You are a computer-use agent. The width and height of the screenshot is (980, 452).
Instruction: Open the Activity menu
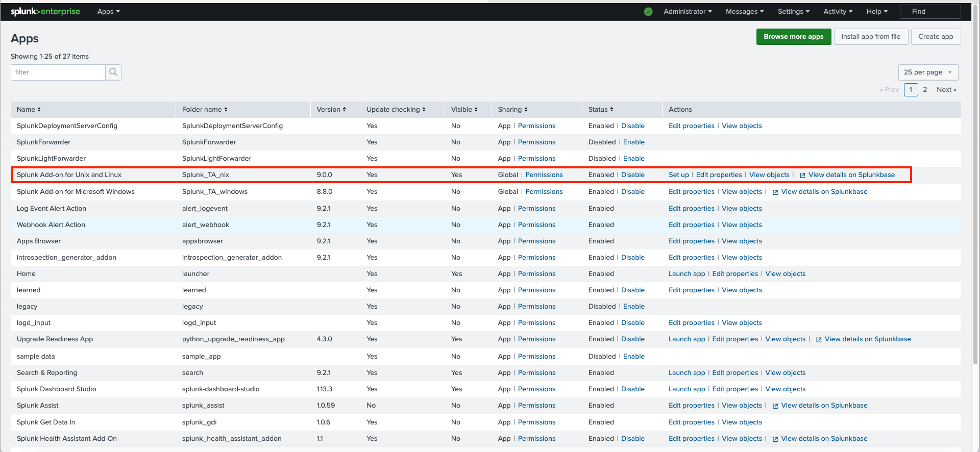pyautogui.click(x=838, y=11)
